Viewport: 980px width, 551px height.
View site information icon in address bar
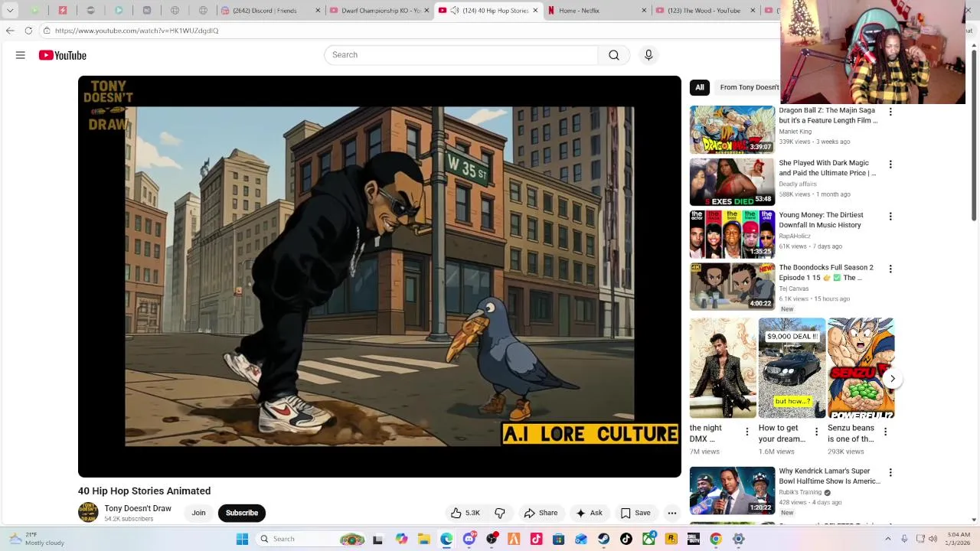click(x=47, y=31)
